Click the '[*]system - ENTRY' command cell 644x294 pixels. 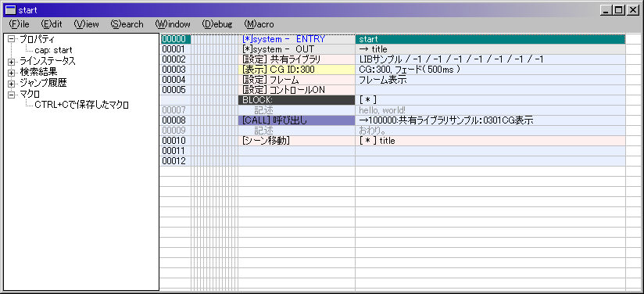click(296, 39)
